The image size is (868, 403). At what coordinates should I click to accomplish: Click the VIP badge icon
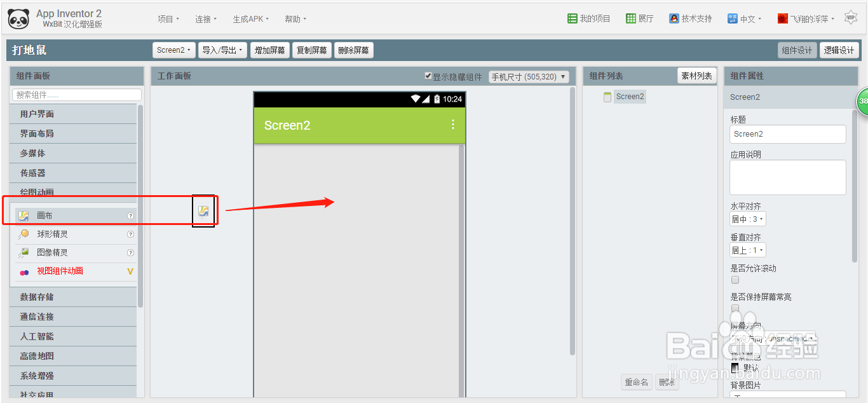[x=850, y=17]
